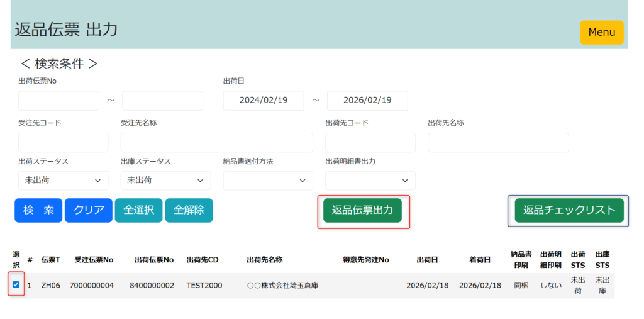The width and height of the screenshot is (644, 319).
Task: Deselect all rows with 全解除
Action: tap(189, 210)
